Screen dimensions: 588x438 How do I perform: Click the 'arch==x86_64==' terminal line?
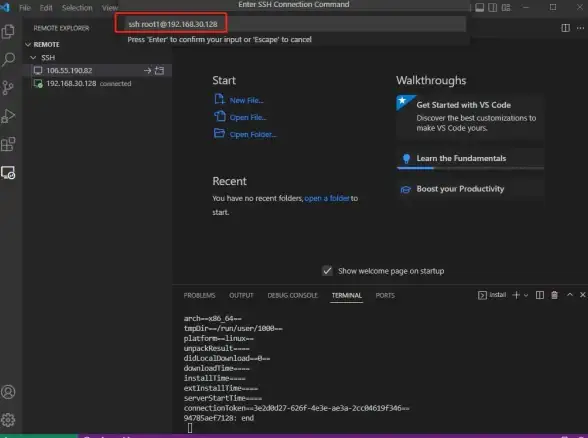pos(213,318)
